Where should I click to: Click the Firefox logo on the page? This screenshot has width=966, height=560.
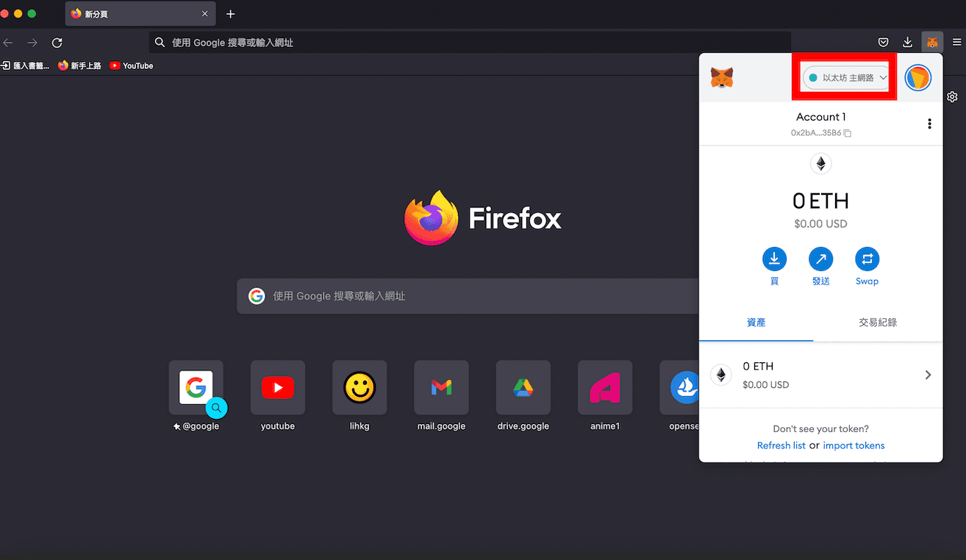[432, 218]
